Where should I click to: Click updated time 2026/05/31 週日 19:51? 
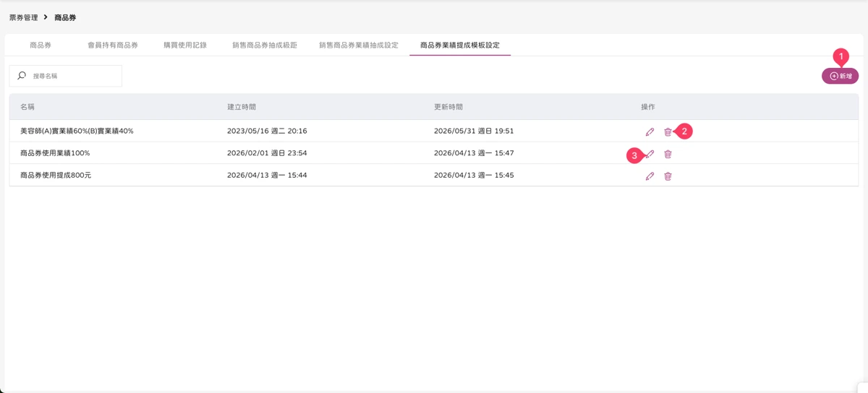[474, 131]
